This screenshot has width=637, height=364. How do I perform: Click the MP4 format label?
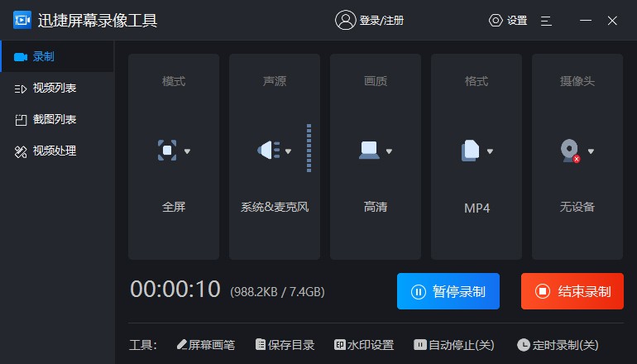tap(477, 208)
